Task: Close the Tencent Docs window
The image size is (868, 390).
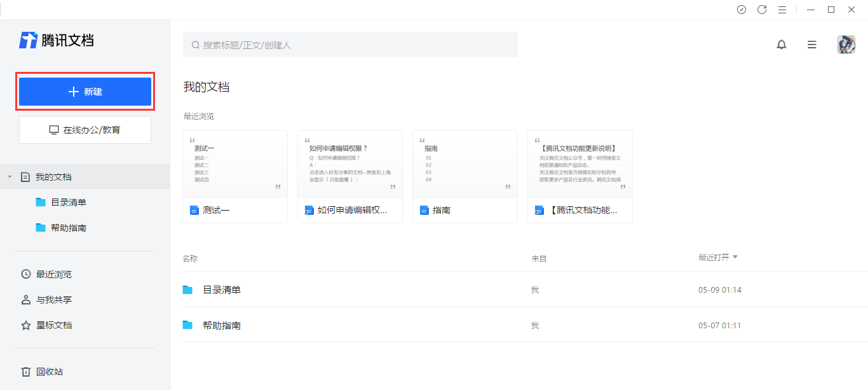Action: click(x=851, y=10)
